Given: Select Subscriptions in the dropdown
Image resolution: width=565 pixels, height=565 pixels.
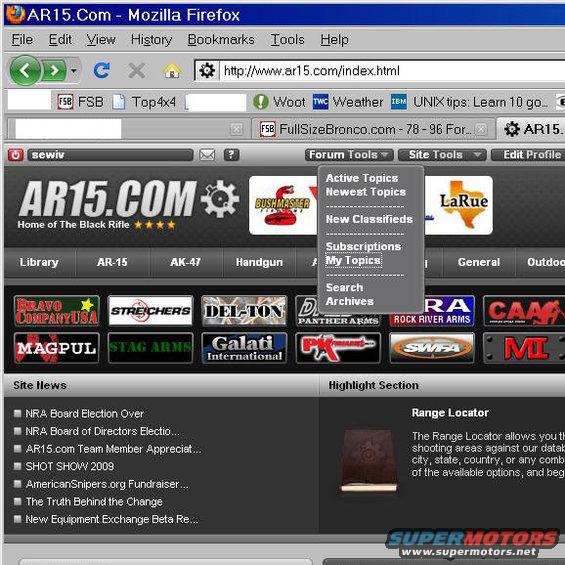Looking at the screenshot, I should point(363,246).
